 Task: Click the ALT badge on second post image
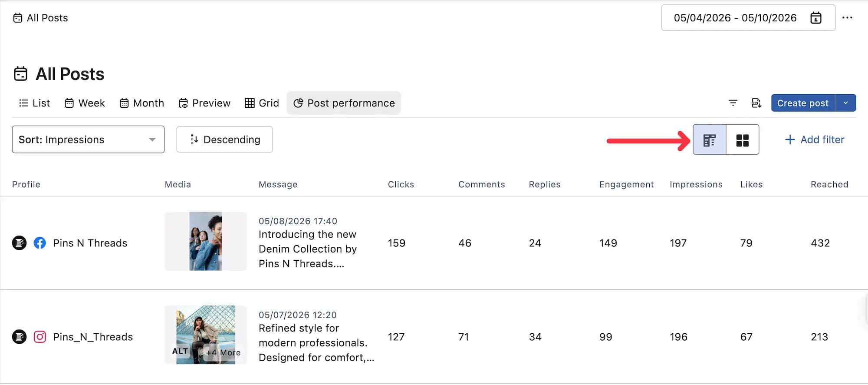click(180, 351)
